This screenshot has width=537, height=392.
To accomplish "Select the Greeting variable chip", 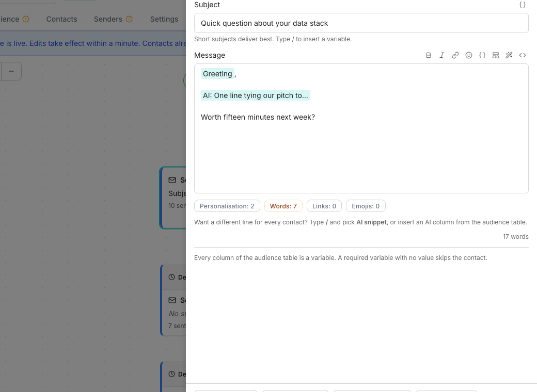I will (217, 74).
